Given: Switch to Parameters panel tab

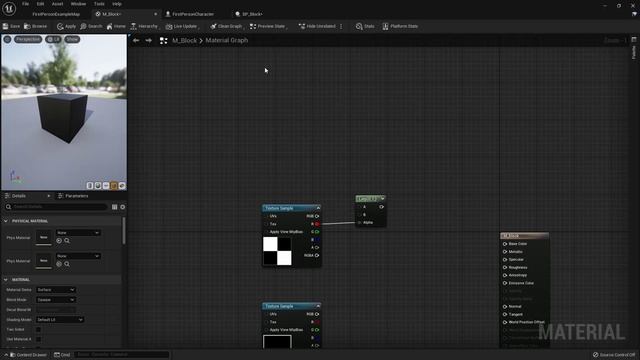Looking at the screenshot, I should pos(73,196).
